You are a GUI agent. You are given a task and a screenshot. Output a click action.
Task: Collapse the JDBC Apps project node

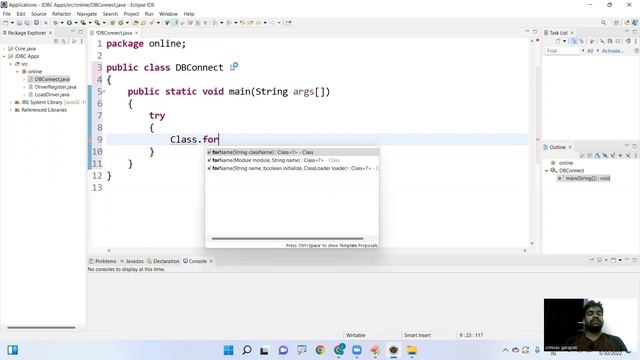tap(4, 56)
